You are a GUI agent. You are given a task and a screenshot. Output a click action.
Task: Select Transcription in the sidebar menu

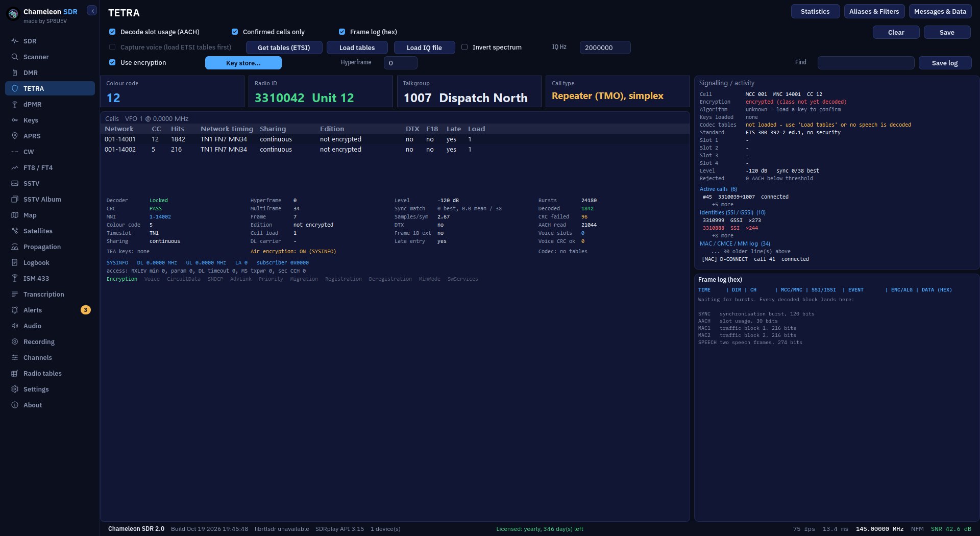coord(50,294)
